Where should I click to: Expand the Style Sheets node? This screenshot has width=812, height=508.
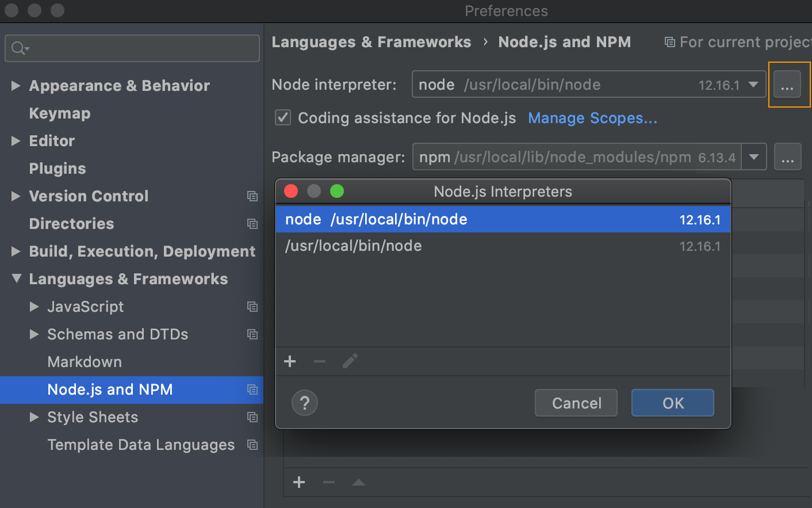35,417
